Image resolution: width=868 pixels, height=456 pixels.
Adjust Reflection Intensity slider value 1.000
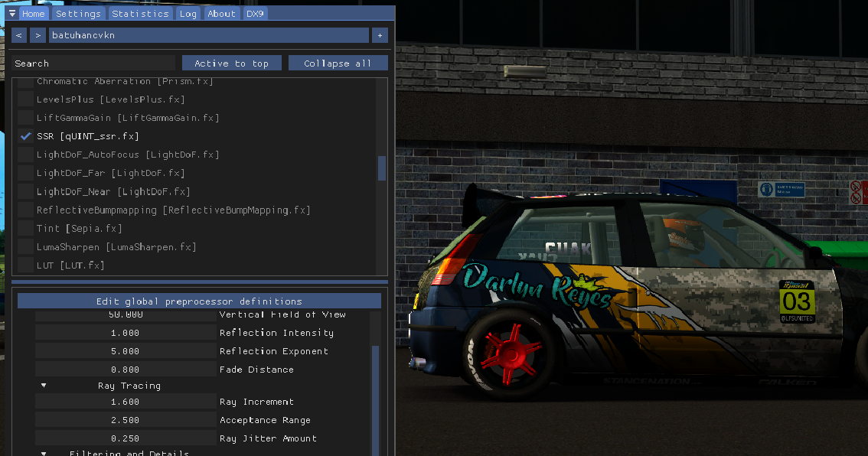tap(126, 333)
